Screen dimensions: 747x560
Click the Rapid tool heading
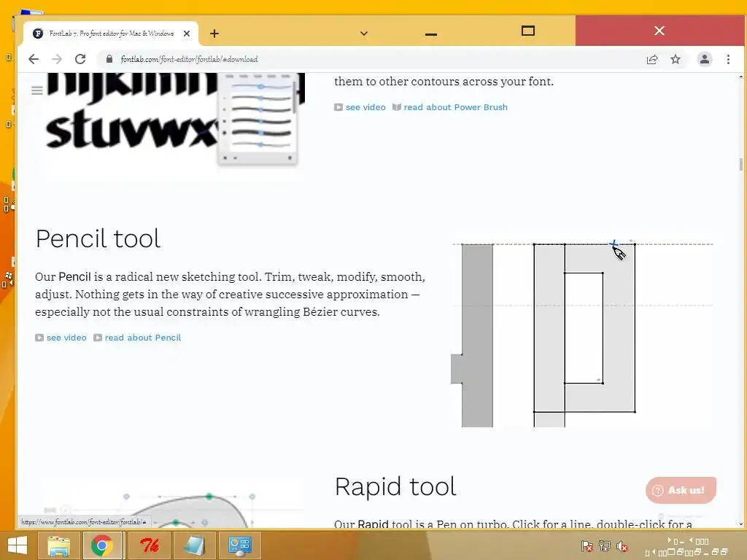[395, 486]
